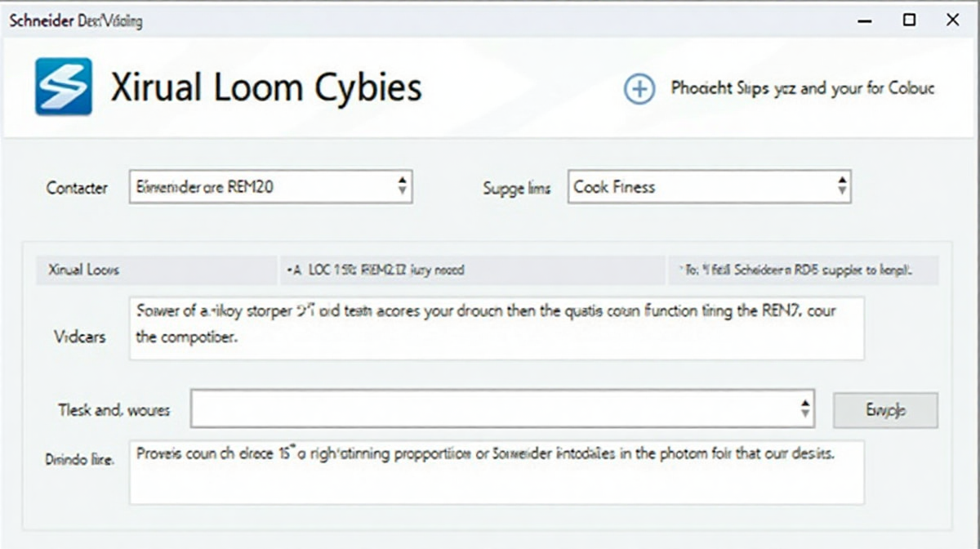Maximize the Schneider window
The image size is (980, 549).
tap(909, 20)
